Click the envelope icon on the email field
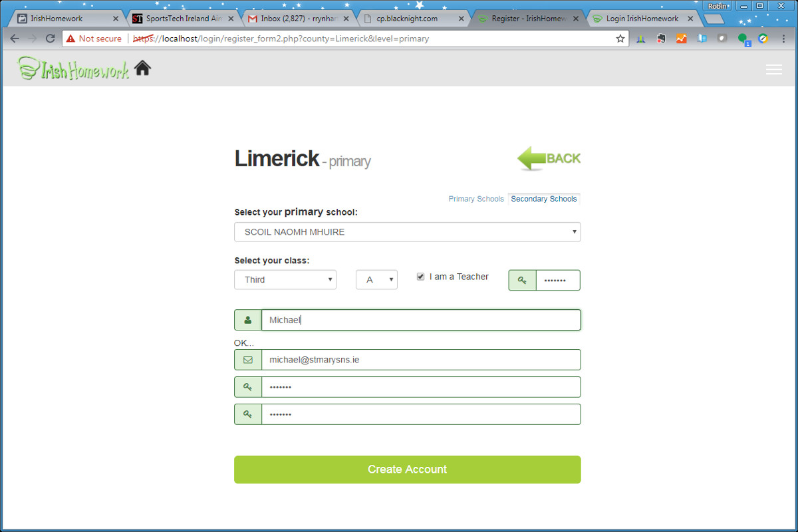 [x=247, y=360]
